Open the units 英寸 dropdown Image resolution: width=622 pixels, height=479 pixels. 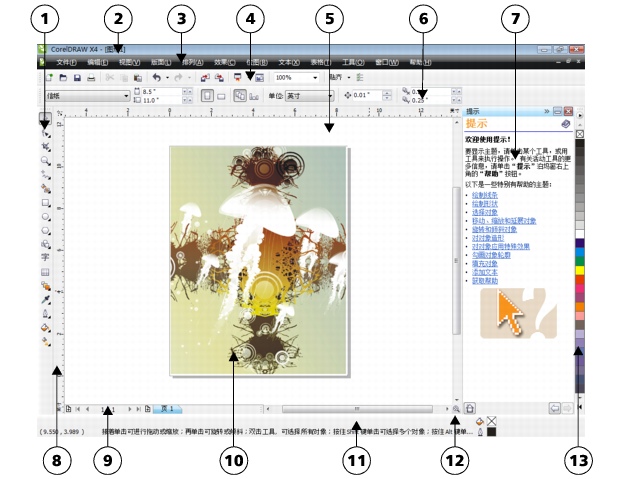pos(330,96)
